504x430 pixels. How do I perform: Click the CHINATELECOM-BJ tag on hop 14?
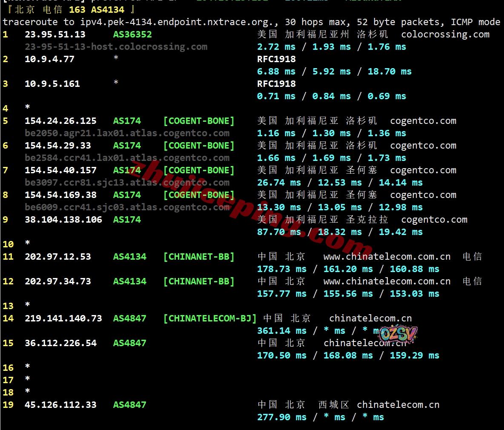tap(210, 318)
